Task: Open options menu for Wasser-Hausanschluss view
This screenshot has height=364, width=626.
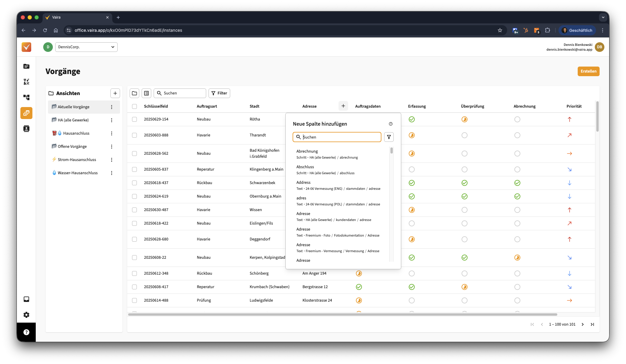Action: pyautogui.click(x=112, y=173)
